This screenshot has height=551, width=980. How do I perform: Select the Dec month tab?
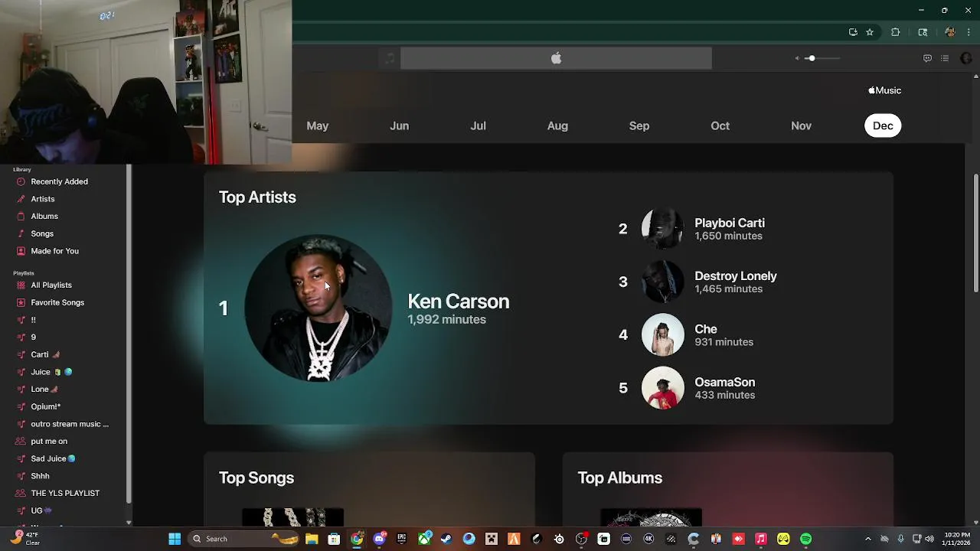tap(883, 126)
